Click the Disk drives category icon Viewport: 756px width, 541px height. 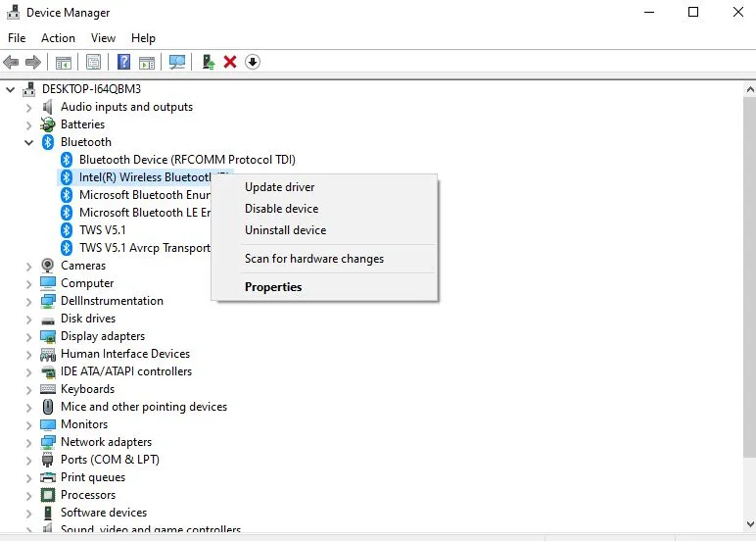point(48,320)
